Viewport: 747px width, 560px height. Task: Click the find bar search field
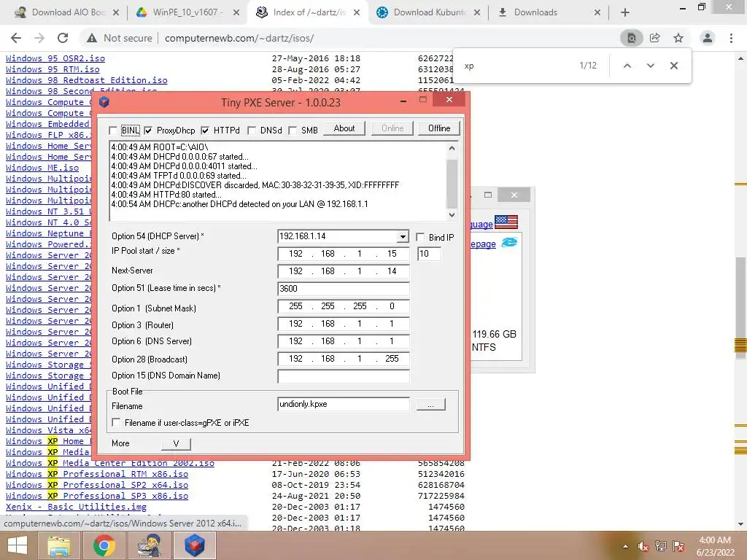516,66
